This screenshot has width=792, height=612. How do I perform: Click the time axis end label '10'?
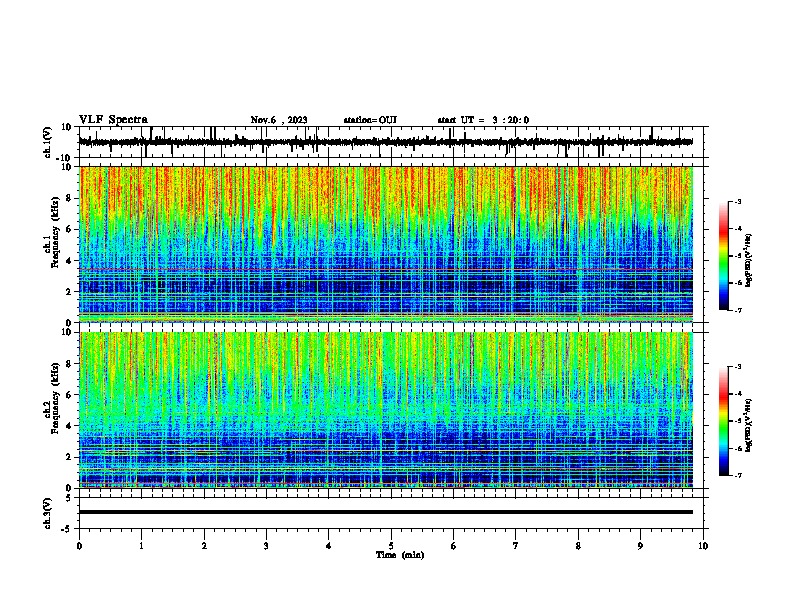[703, 546]
